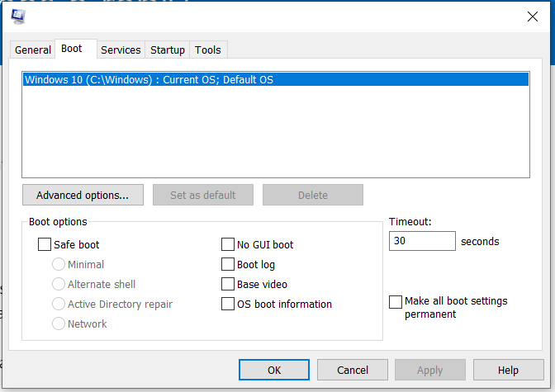Enable the Boot log checkbox
Image resolution: width=555 pixels, height=392 pixels.
[228, 264]
